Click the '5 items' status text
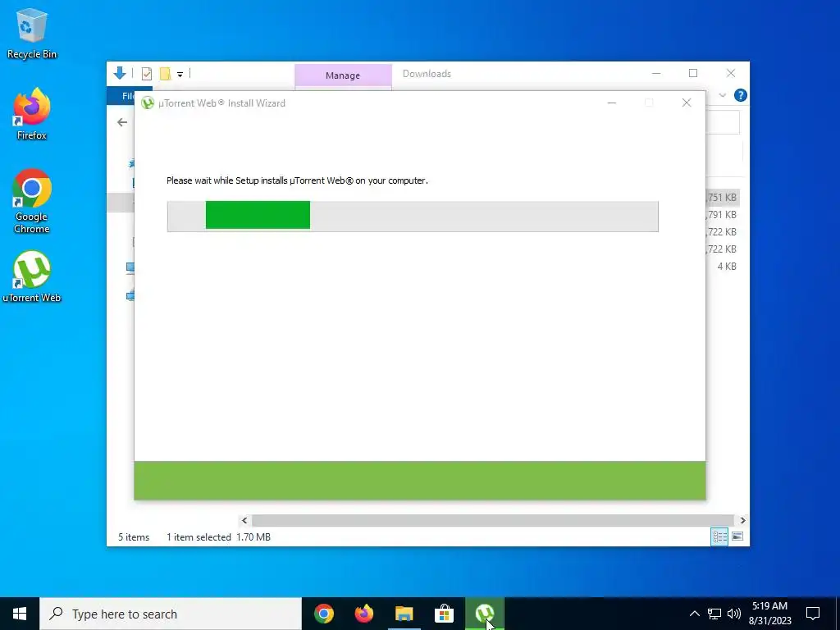This screenshot has height=630, width=840. click(x=134, y=536)
